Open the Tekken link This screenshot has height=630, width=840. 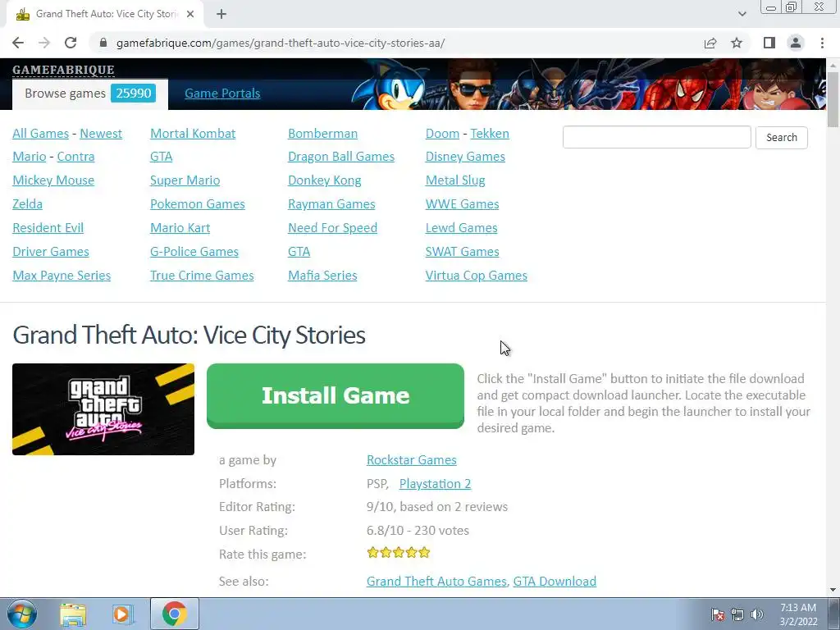coord(490,134)
